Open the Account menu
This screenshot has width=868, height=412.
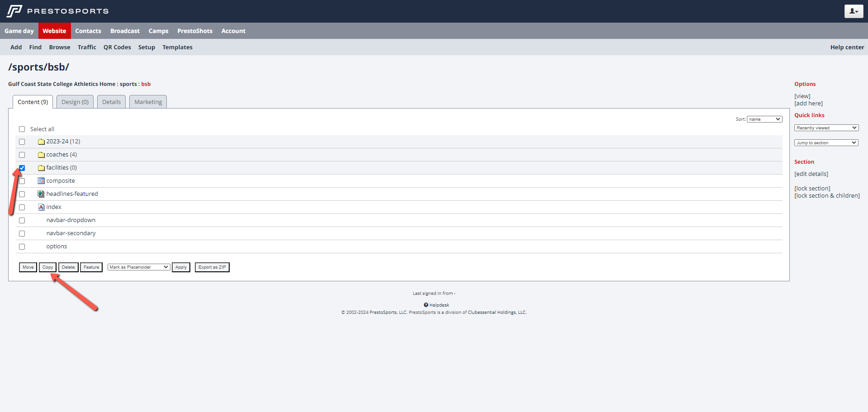[x=233, y=31]
